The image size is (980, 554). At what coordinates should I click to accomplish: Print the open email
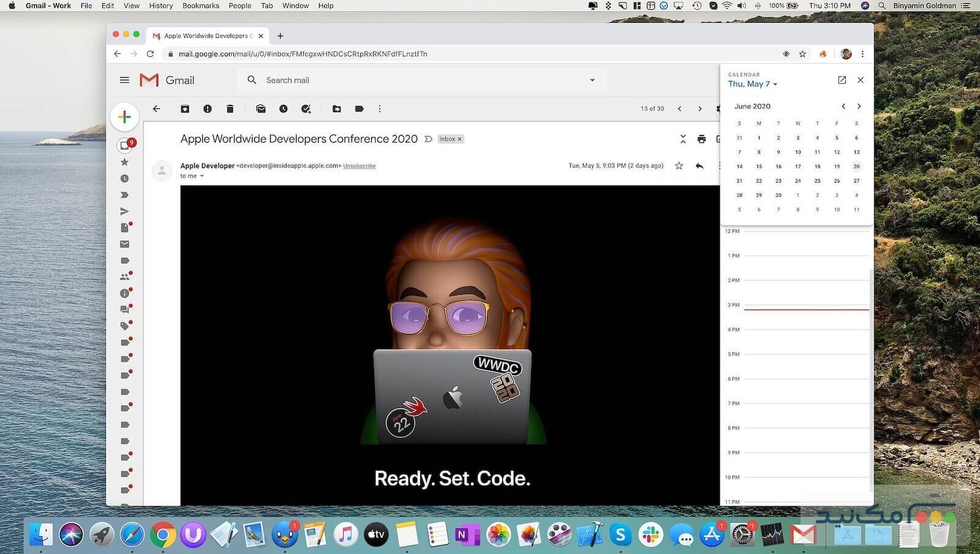coord(702,139)
